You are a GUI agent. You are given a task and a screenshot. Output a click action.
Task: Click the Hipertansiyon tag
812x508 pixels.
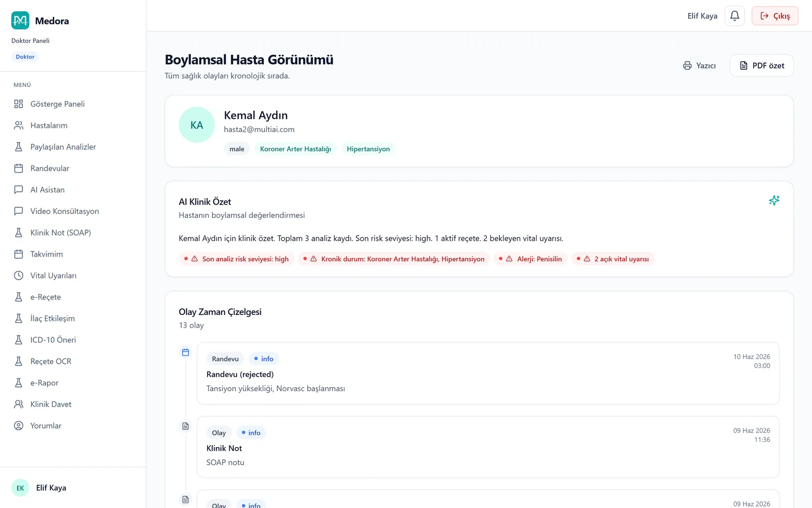368,149
